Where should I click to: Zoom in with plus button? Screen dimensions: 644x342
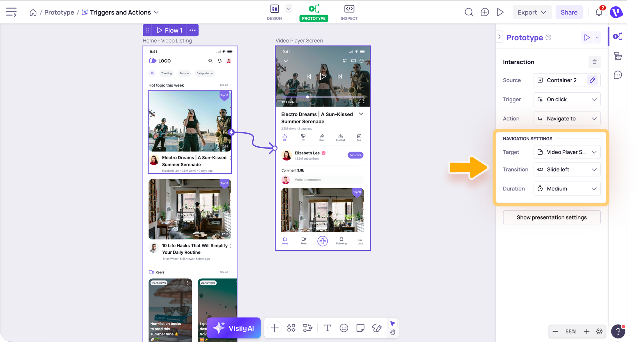pyautogui.click(x=587, y=332)
